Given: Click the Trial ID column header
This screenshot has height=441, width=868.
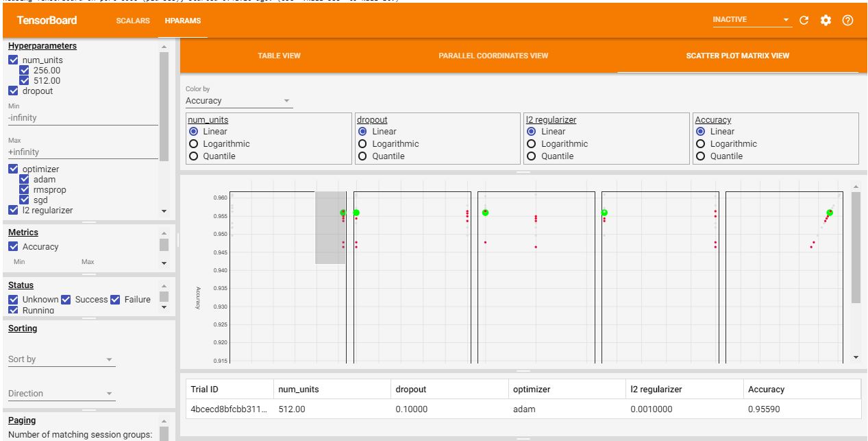Looking at the screenshot, I should click(x=230, y=389).
